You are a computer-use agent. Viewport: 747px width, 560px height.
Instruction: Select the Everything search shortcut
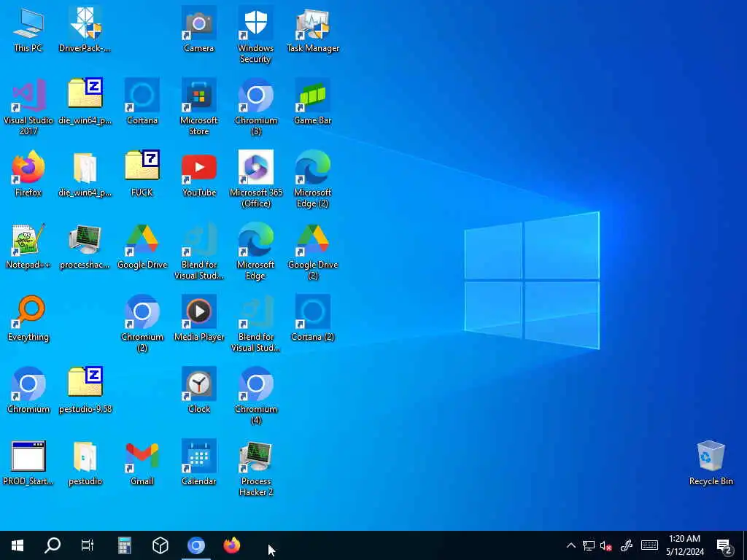pyautogui.click(x=28, y=319)
